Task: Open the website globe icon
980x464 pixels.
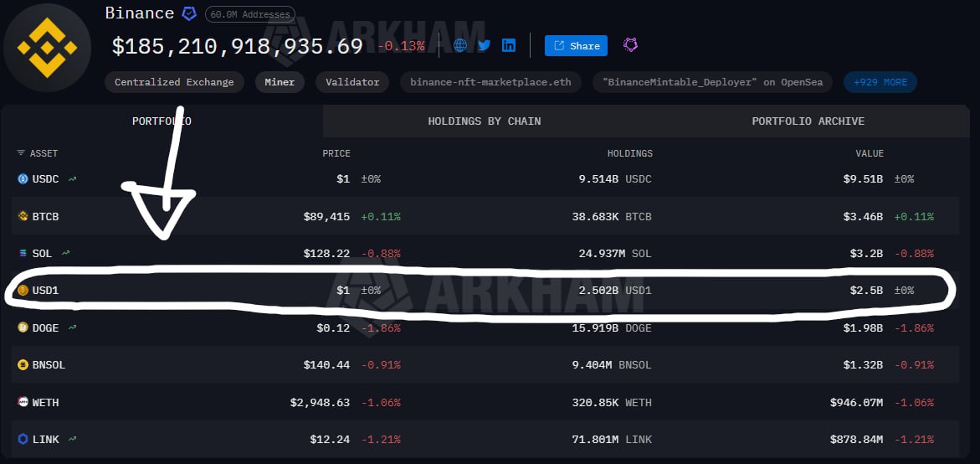Action: tap(460, 45)
